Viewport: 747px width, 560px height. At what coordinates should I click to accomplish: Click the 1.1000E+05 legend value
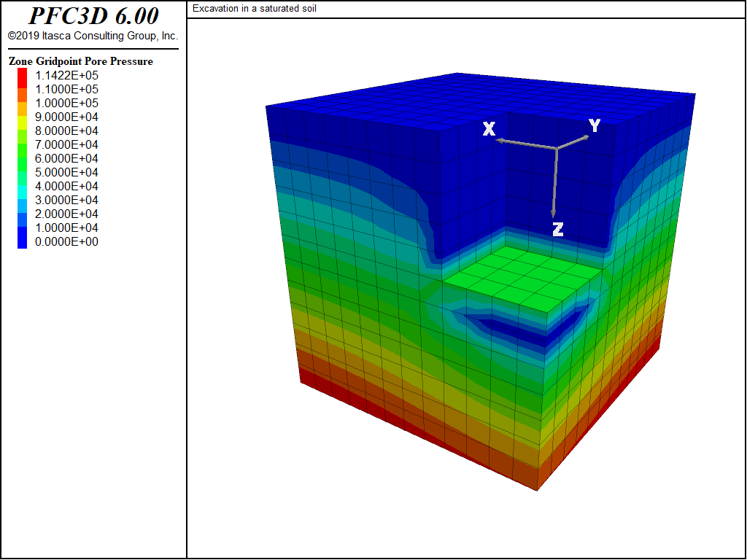(66, 89)
